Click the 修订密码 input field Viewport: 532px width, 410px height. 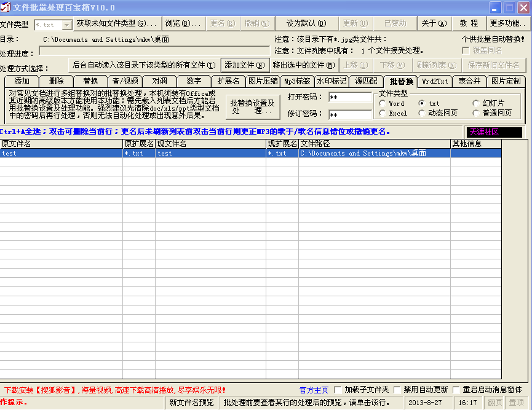click(x=351, y=115)
